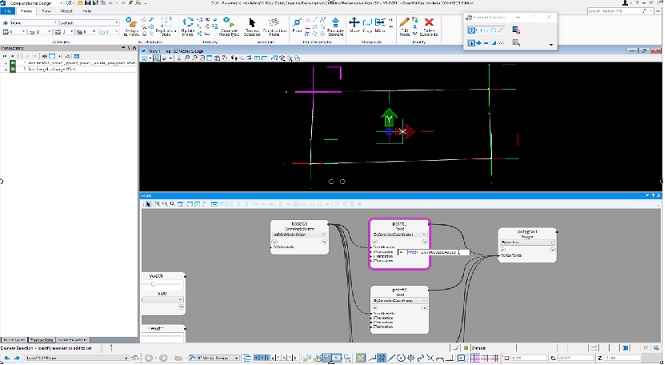Image resolution: width=665 pixels, height=365 pixels.
Task: Toggle the checkmark on polygon node
Action: (x=503, y=250)
